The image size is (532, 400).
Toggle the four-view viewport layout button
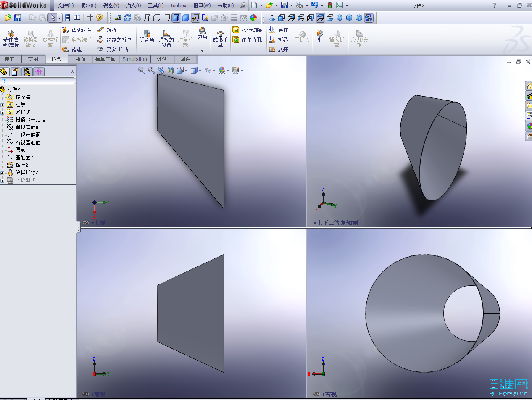point(369,18)
